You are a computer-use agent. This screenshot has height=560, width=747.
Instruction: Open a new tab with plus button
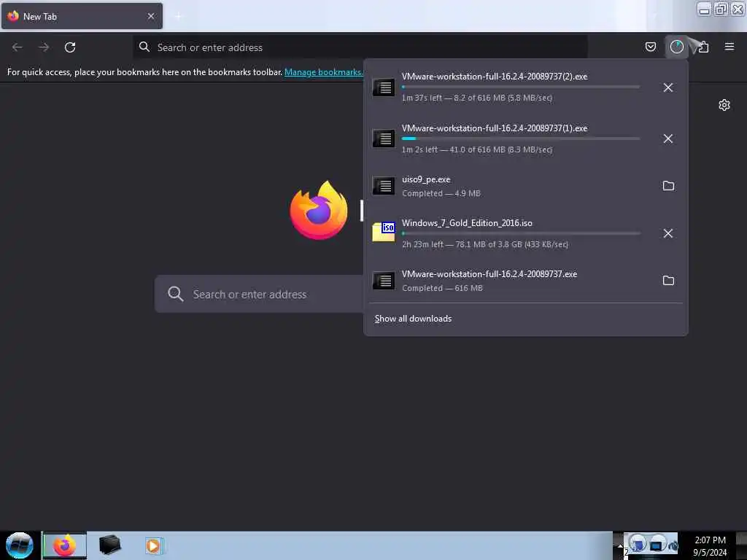(x=178, y=16)
